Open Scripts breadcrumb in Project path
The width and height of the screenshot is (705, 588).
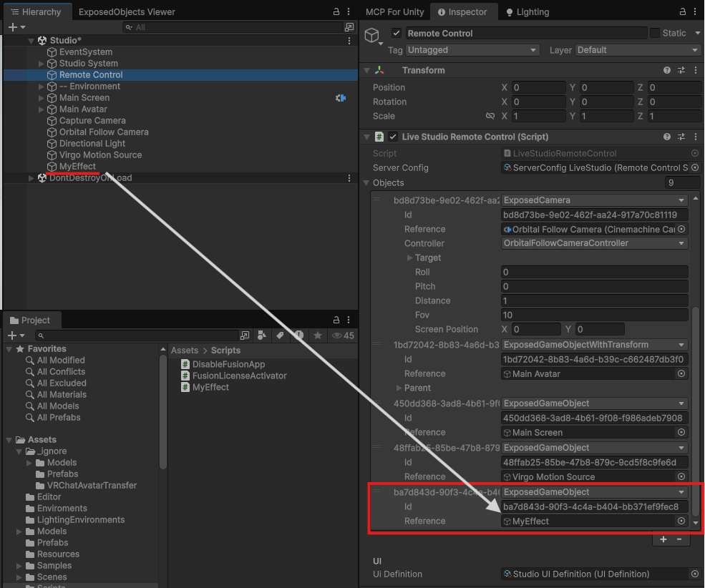click(225, 351)
